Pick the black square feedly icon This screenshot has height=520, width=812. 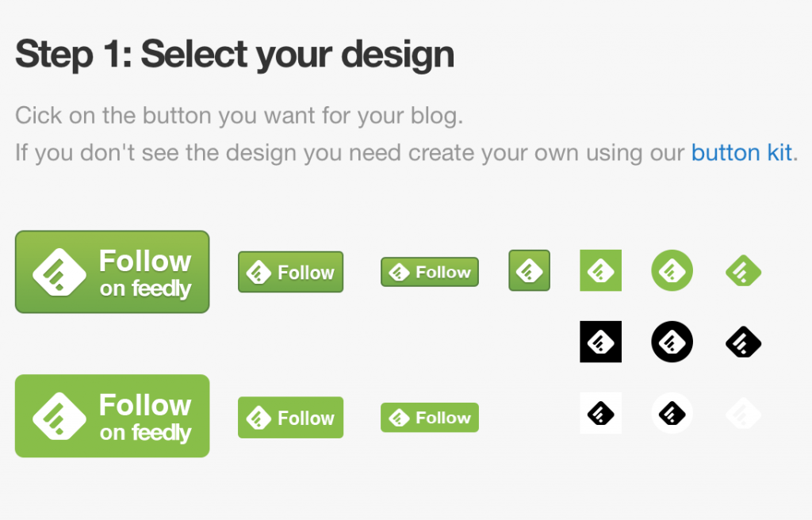[x=600, y=342]
